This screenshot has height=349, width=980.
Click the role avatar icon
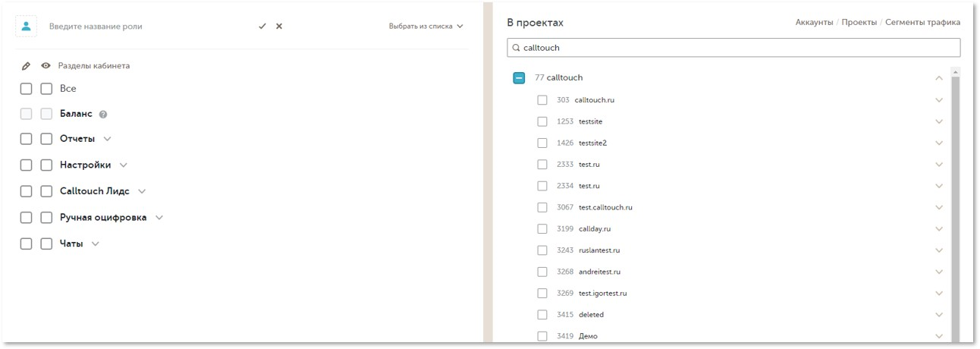point(27,26)
